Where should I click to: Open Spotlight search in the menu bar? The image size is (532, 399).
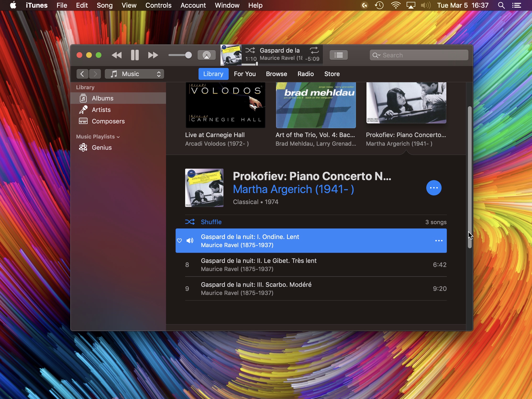click(501, 5)
